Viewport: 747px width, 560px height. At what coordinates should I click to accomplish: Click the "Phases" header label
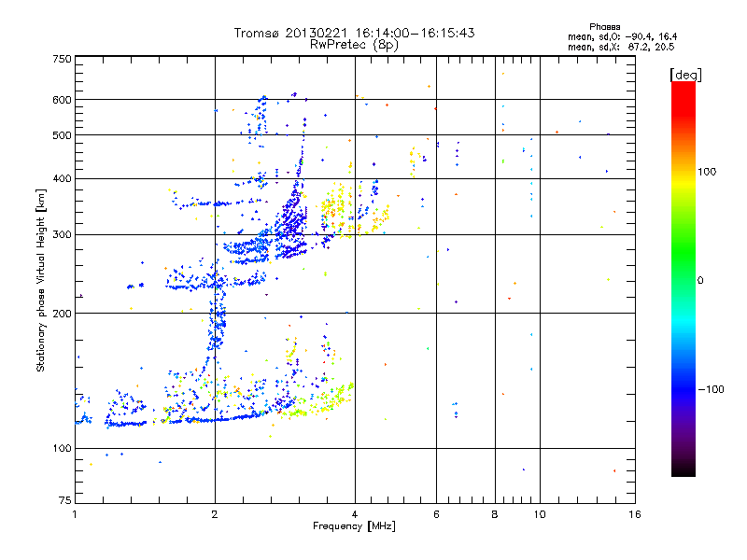tap(604, 27)
